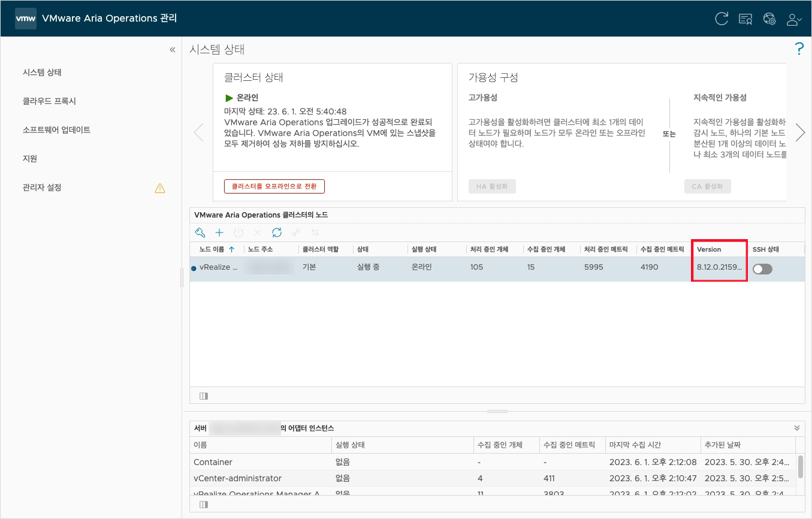
Task: Click the blue status dot of vRealize node
Action: tap(194, 268)
